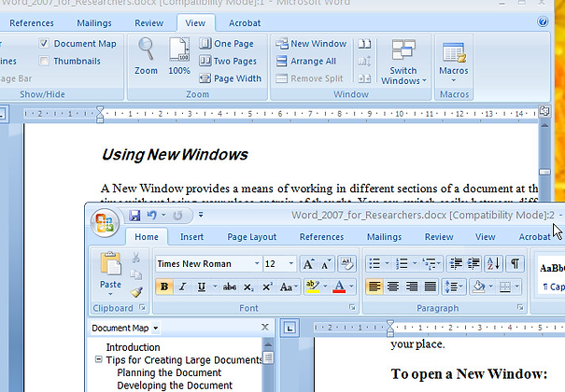The image size is (565, 392).
Task: Open Macros dropdown button
Action: (x=453, y=62)
